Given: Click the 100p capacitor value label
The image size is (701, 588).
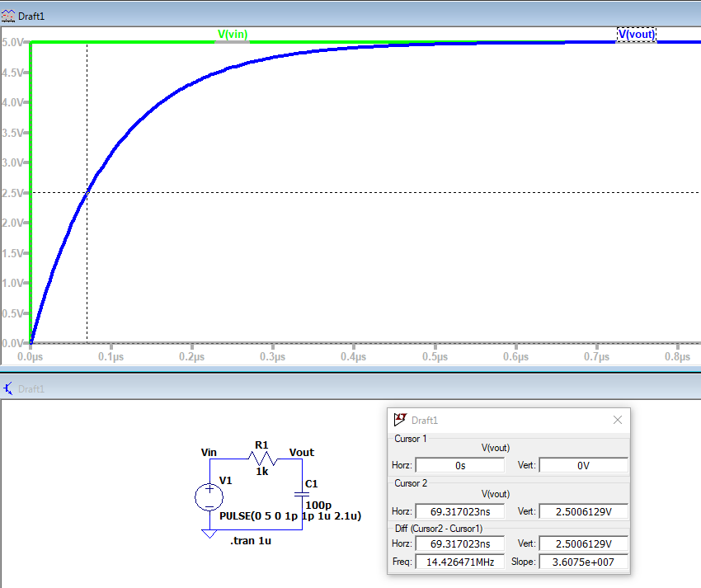Looking at the screenshot, I should click(x=318, y=505).
